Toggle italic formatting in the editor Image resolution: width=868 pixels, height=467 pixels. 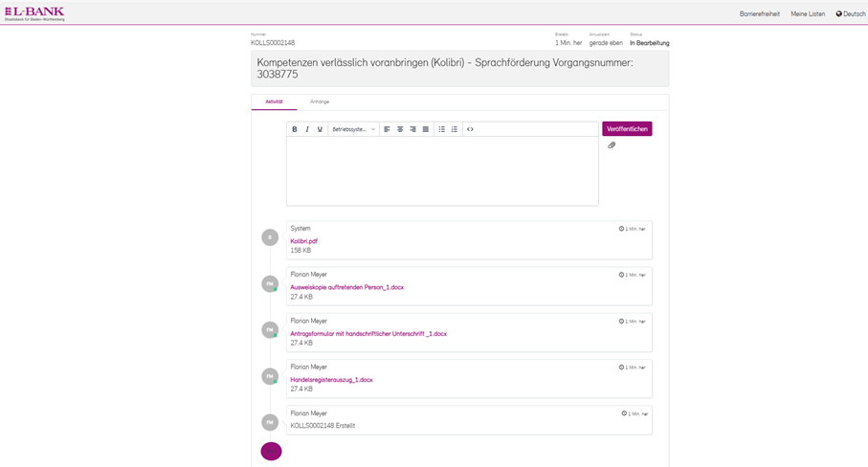[x=307, y=129]
